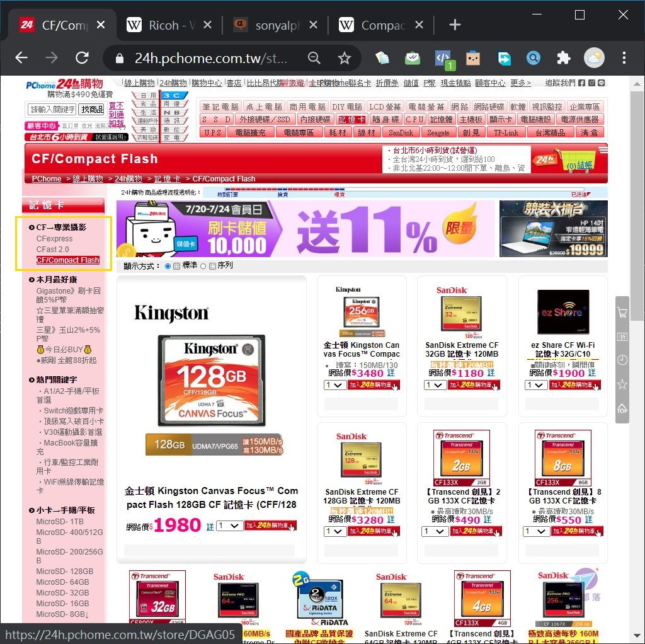The width and height of the screenshot is (645, 644).
Task: Open the 記憶卡 category in the red menu
Action: 351,119
